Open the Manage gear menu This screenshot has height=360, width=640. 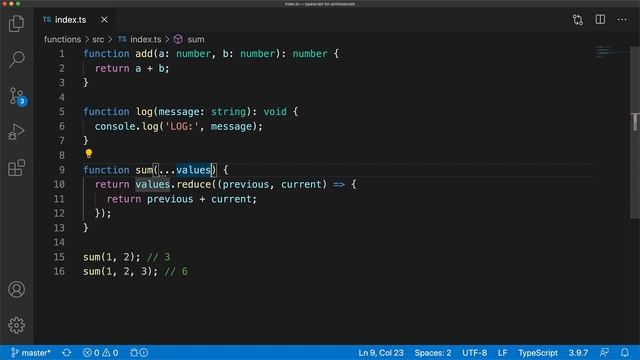click(16, 325)
